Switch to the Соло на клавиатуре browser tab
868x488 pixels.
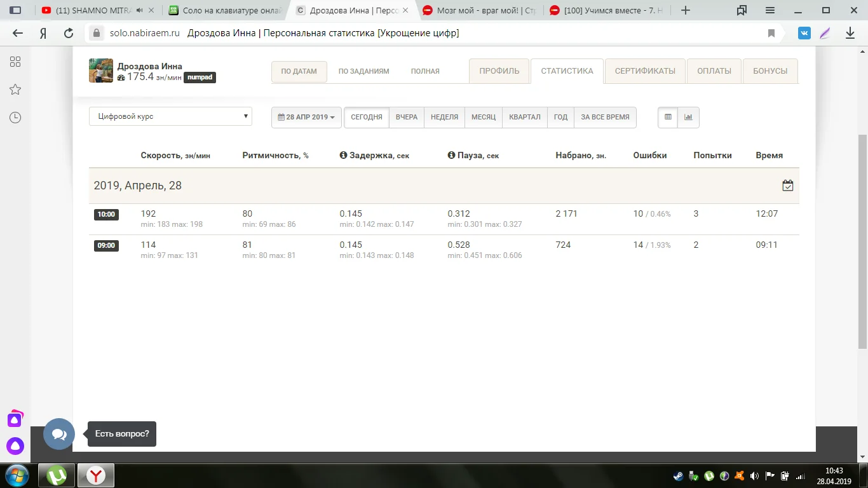225,10
